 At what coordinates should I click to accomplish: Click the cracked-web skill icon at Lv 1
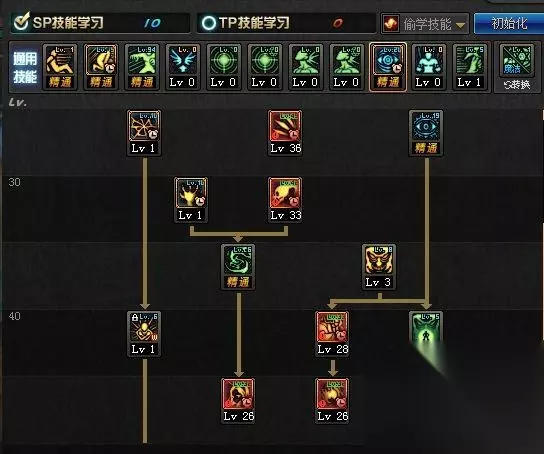click(144, 126)
